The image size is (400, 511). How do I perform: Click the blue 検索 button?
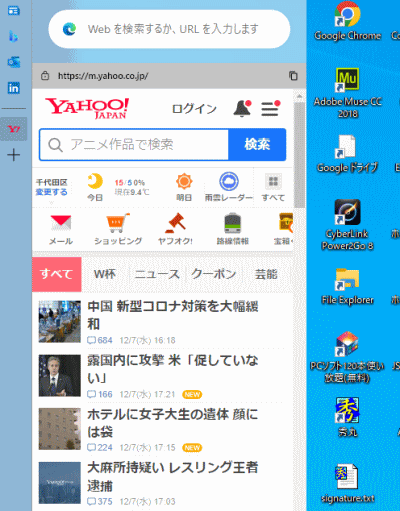257,145
